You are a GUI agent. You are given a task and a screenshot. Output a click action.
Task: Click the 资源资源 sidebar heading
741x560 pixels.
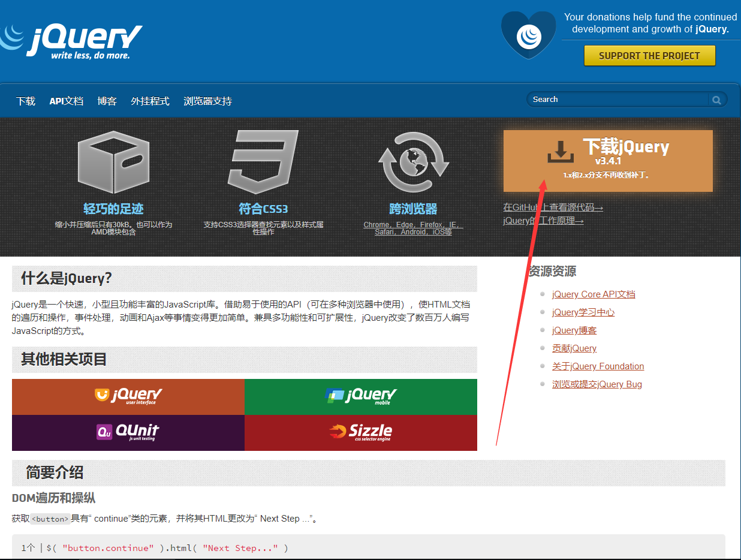[x=552, y=271]
